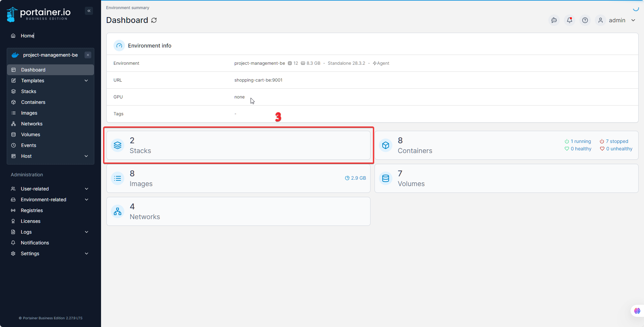644x327 pixels.
Task: Click the floating brain widget icon
Action: pyautogui.click(x=637, y=311)
